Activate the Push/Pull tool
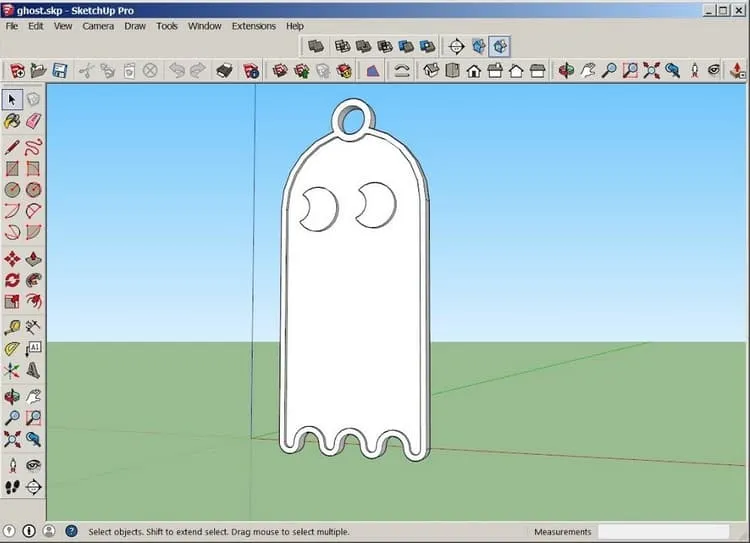This screenshot has width=750, height=543. point(33,259)
